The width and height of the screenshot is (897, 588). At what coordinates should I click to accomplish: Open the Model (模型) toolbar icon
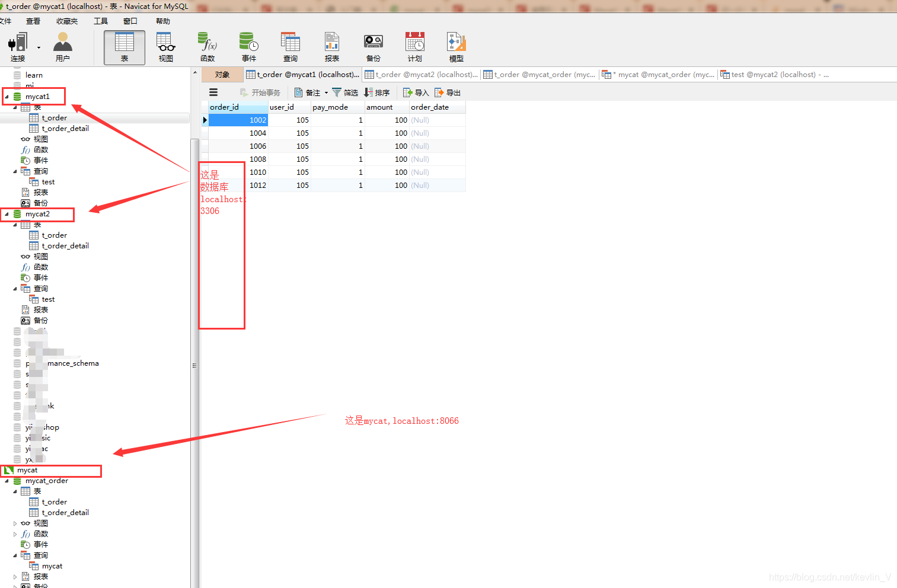pos(457,47)
